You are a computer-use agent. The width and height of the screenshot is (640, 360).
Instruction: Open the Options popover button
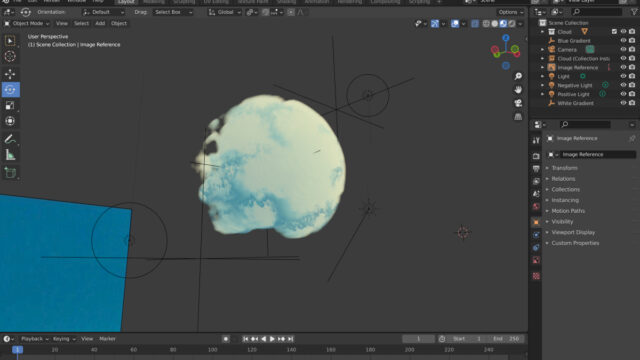[x=511, y=12]
